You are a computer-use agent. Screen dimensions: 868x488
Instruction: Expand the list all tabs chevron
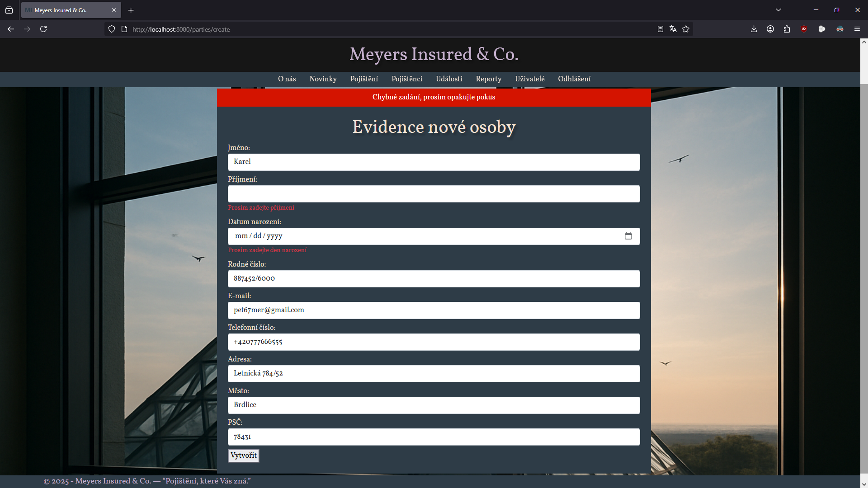point(778,10)
